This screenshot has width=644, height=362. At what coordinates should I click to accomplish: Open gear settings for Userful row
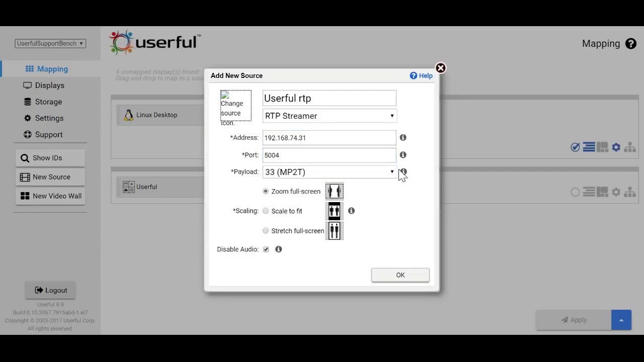click(616, 192)
